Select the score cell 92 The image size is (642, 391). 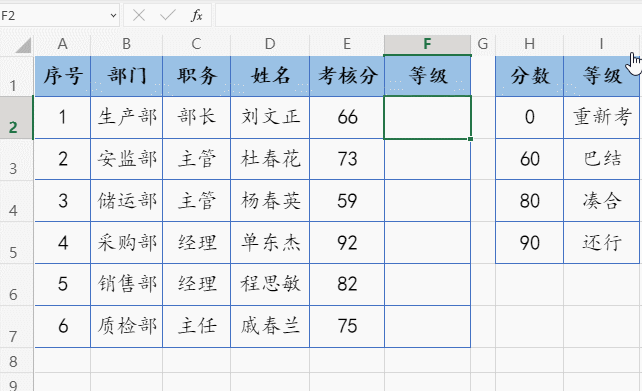click(x=347, y=243)
